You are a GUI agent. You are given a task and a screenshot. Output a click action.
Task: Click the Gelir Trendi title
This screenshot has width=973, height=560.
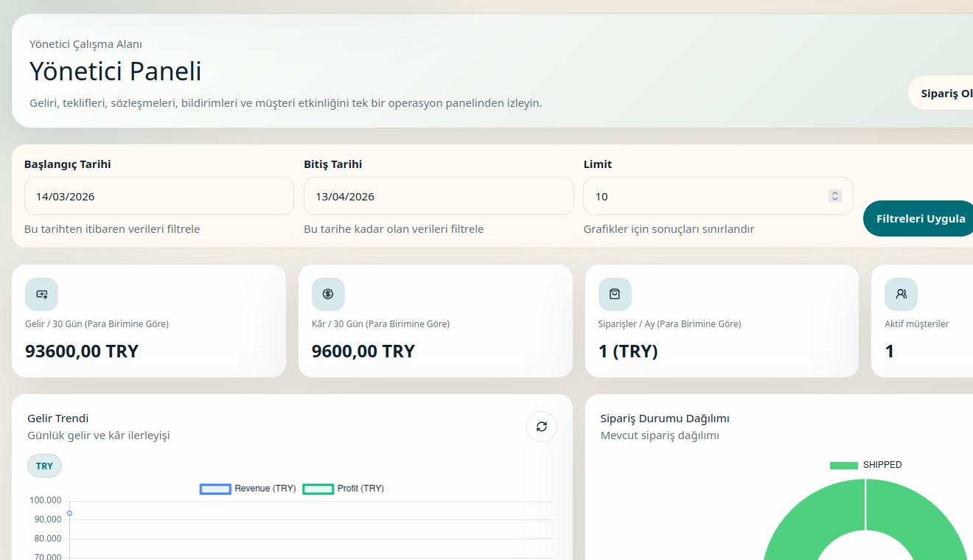[57, 419]
